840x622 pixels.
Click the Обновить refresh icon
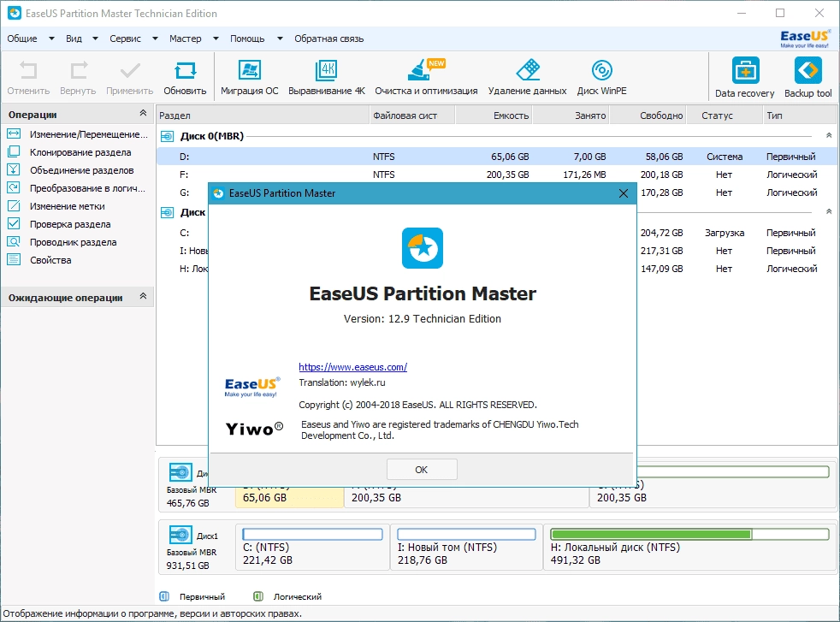pos(186,71)
